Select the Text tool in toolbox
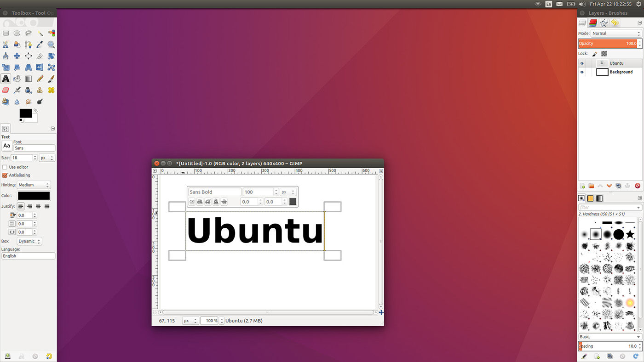 [x=6, y=79]
